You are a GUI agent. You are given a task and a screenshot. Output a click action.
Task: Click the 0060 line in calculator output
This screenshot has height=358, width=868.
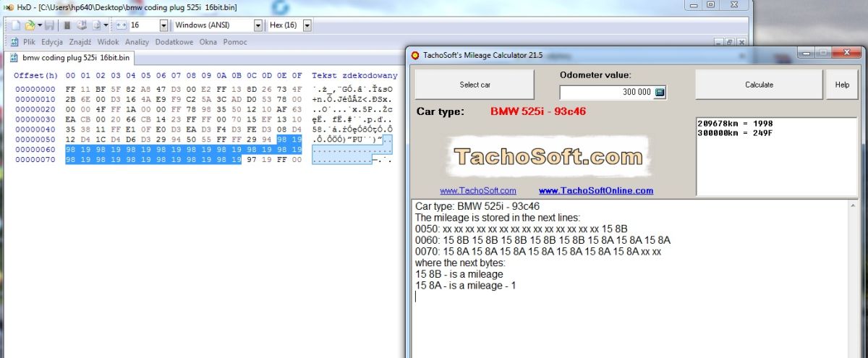(x=542, y=240)
